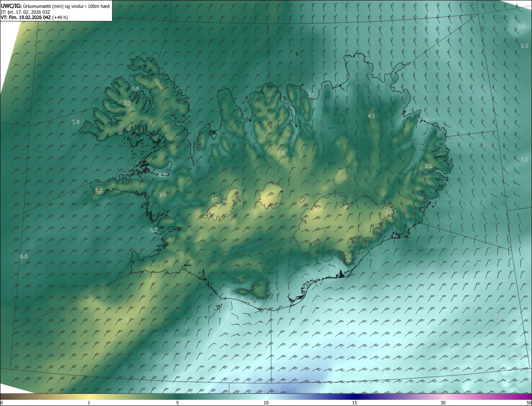Pick the 2.9 value in north-central highlands
The width and height of the screenshot is (532, 406).
(x=281, y=154)
